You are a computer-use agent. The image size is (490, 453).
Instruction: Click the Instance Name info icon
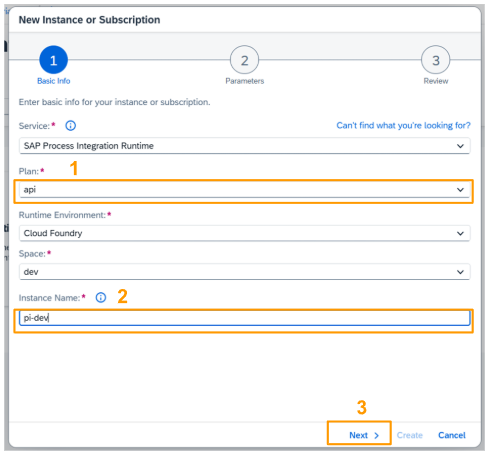pyautogui.click(x=101, y=297)
